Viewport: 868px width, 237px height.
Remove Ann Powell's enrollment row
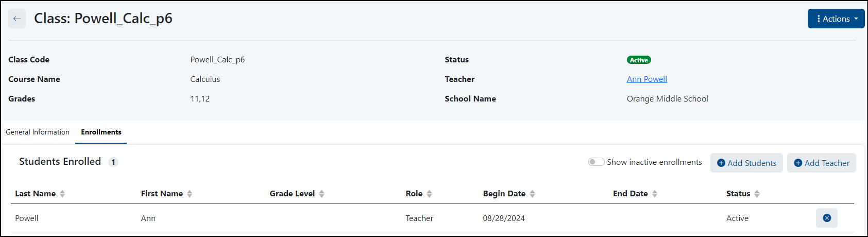point(826,218)
